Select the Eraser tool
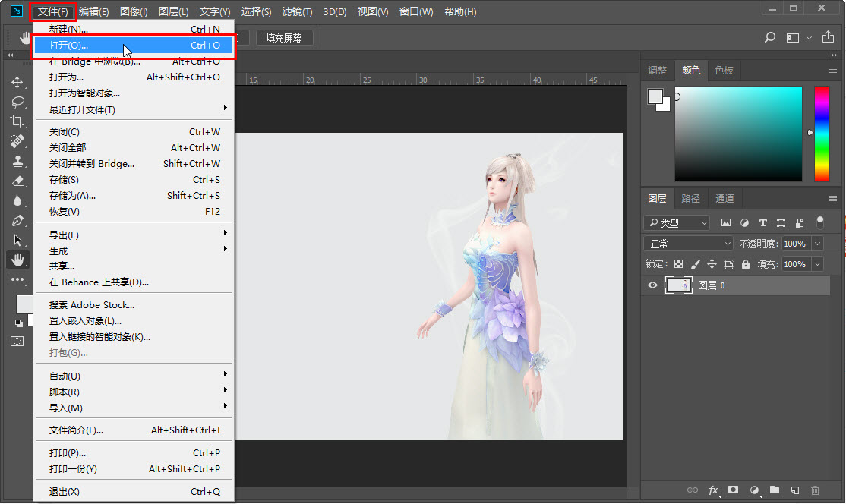Viewport: 846px width, 504px height. 17,181
